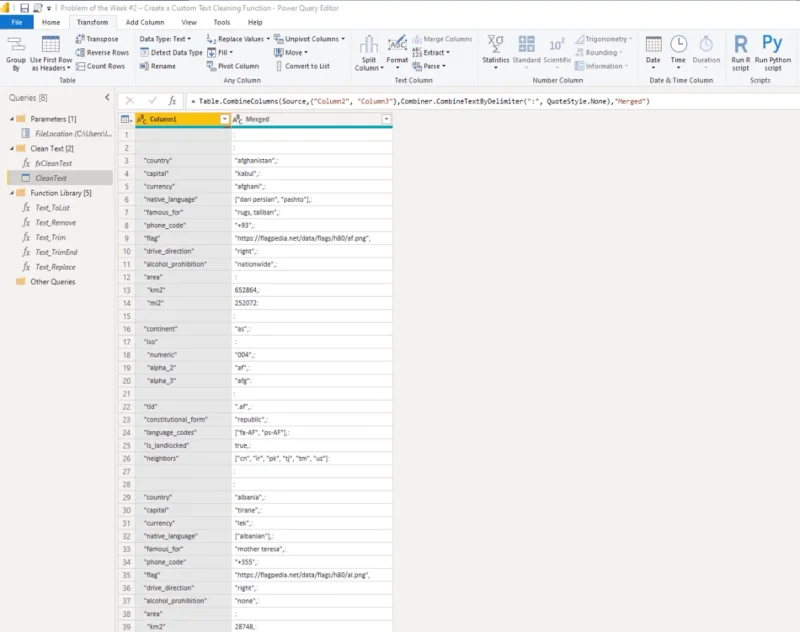Click the table menu icon left of Column1
Image resolution: width=800 pixels, height=632 pixels.
(x=126, y=119)
